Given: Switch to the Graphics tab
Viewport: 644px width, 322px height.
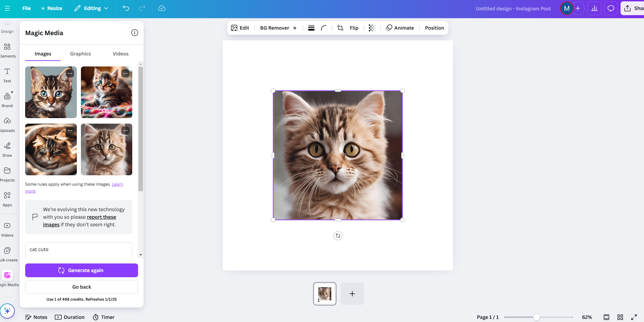Looking at the screenshot, I should point(81,54).
